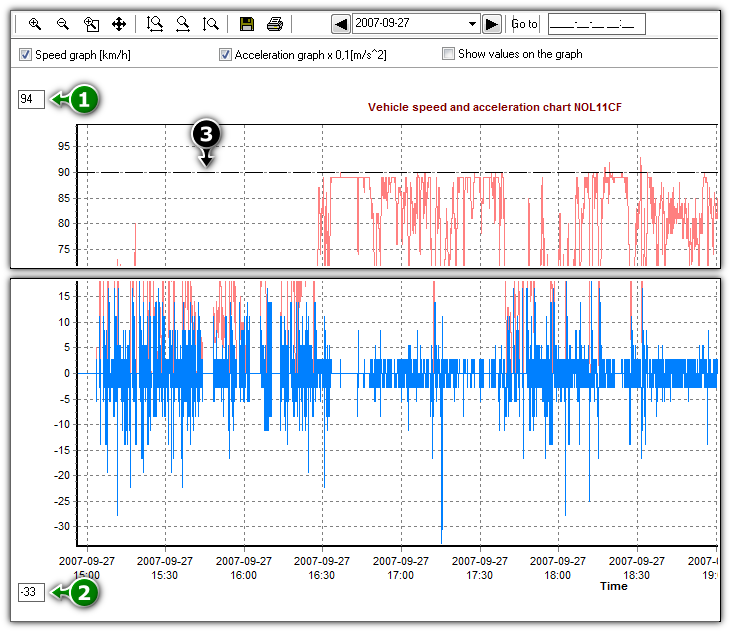Select the zoom in magnifier tool
The width and height of the screenshot is (731, 632).
tap(34, 24)
